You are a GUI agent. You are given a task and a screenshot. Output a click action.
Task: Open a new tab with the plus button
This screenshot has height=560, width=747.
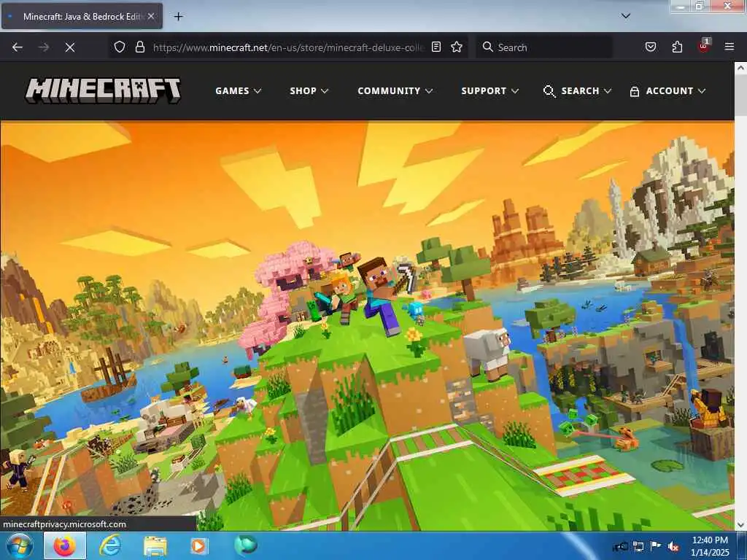pos(178,17)
